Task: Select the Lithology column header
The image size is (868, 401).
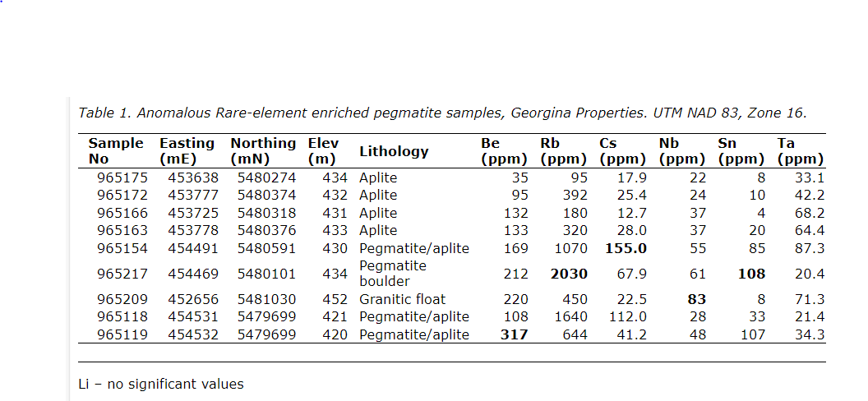Action: point(394,151)
